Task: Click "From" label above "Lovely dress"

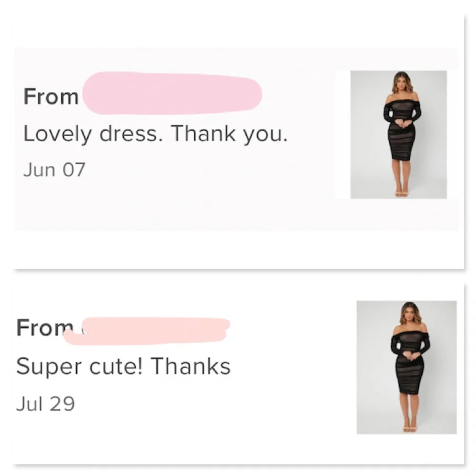Action: (x=51, y=97)
